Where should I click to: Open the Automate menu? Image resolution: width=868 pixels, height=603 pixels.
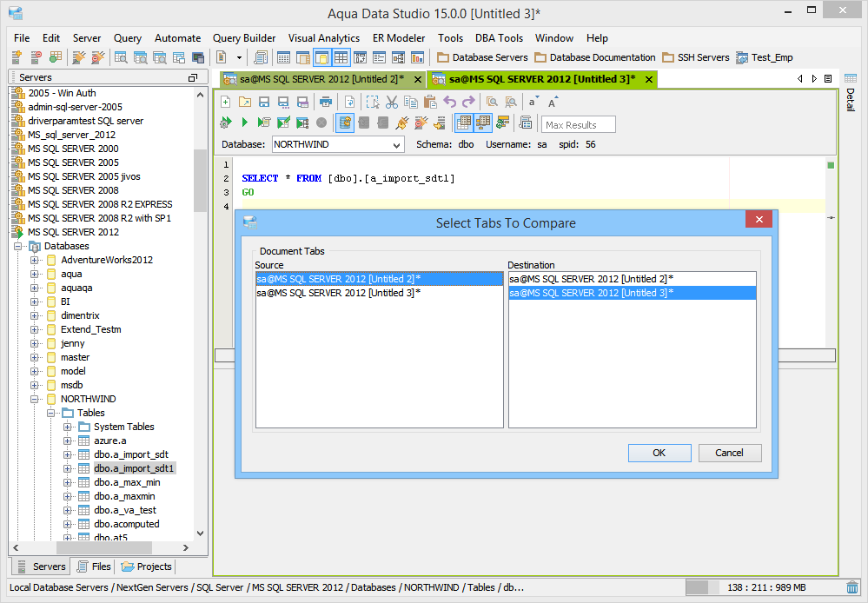178,38
